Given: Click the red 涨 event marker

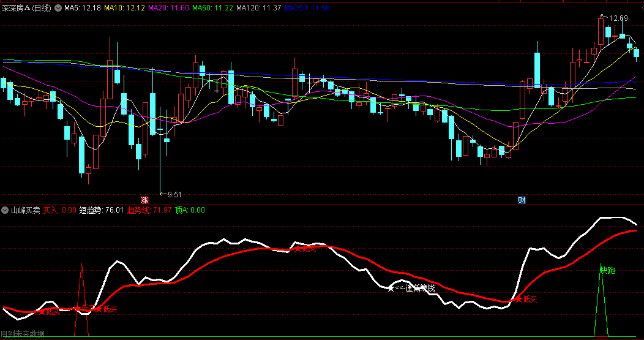Looking at the screenshot, I should 144,200.
